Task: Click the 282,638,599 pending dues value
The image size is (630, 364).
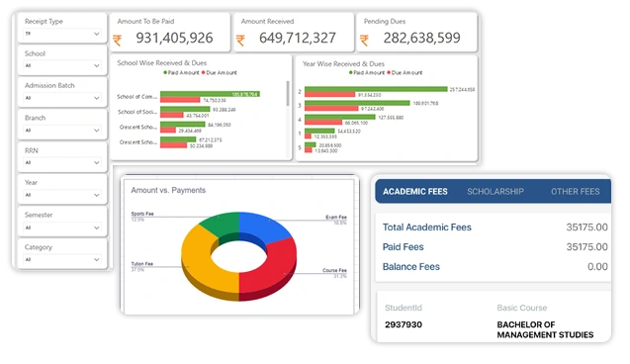Action: 422,39
